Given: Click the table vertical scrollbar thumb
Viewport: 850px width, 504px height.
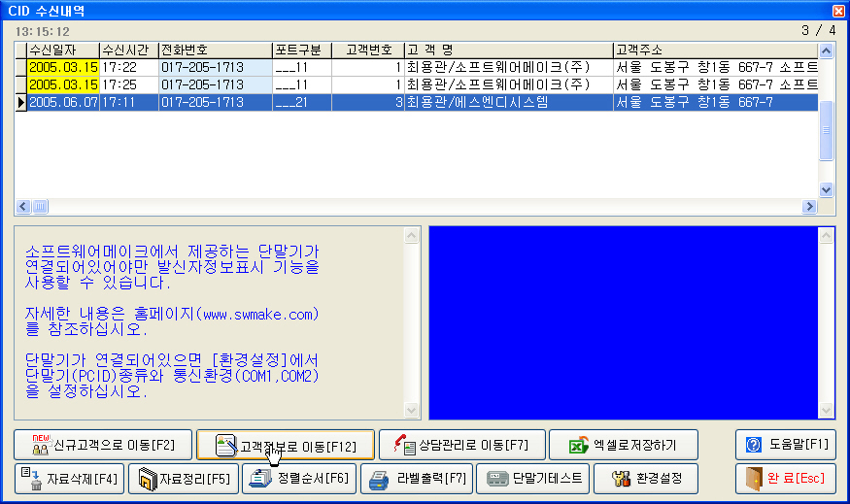Looking at the screenshot, I should coord(826,130).
